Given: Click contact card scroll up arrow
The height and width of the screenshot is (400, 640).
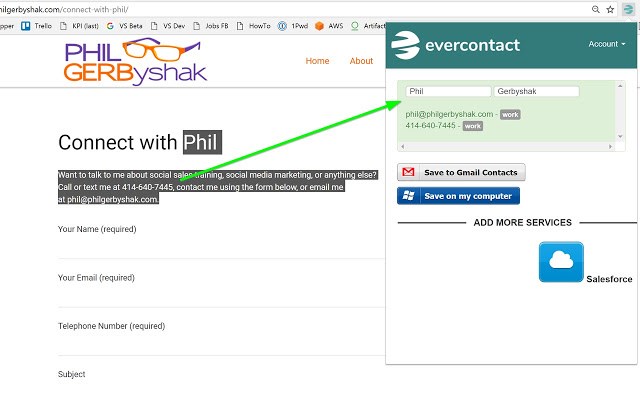Looking at the screenshot, I should click(620, 86).
